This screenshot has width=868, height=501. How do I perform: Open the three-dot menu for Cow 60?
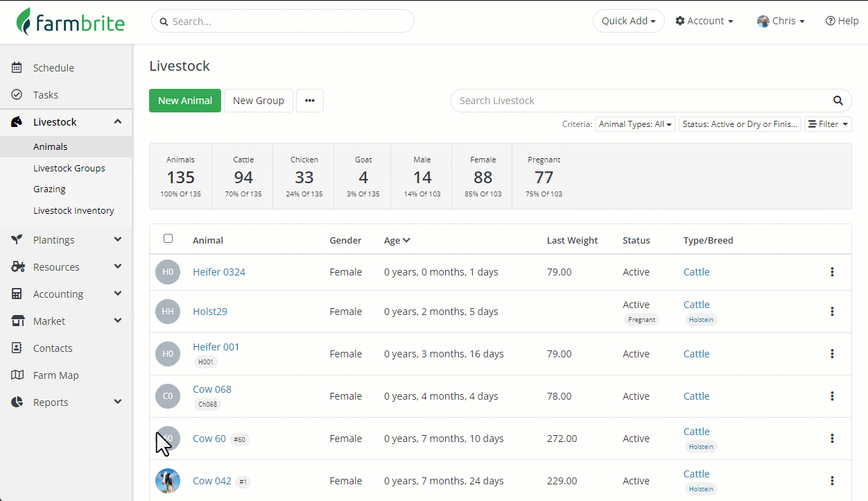(832, 439)
